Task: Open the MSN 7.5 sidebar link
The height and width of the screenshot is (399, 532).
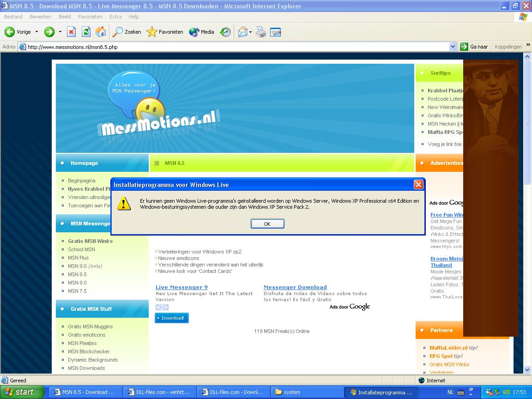Action: point(78,291)
